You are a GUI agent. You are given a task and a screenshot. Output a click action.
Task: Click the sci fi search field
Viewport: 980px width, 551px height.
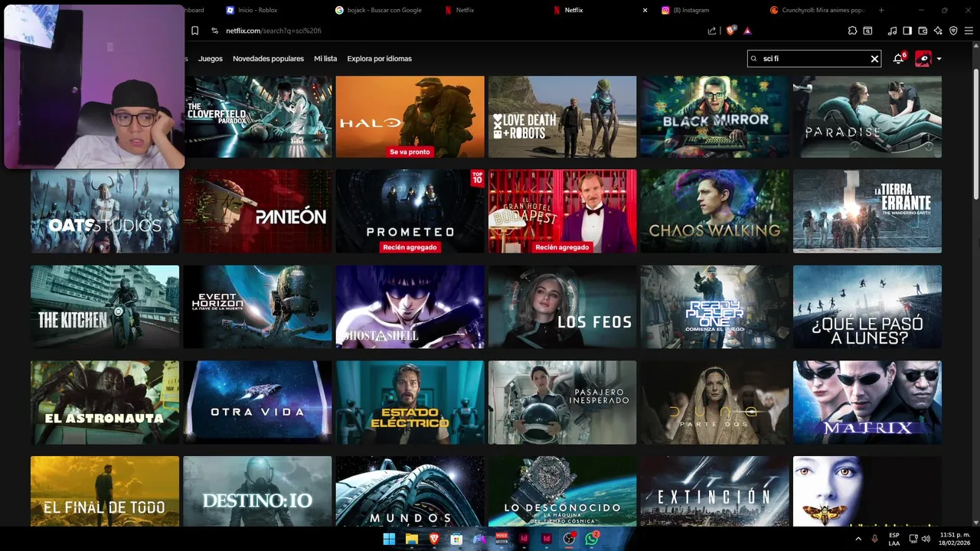click(815, 59)
